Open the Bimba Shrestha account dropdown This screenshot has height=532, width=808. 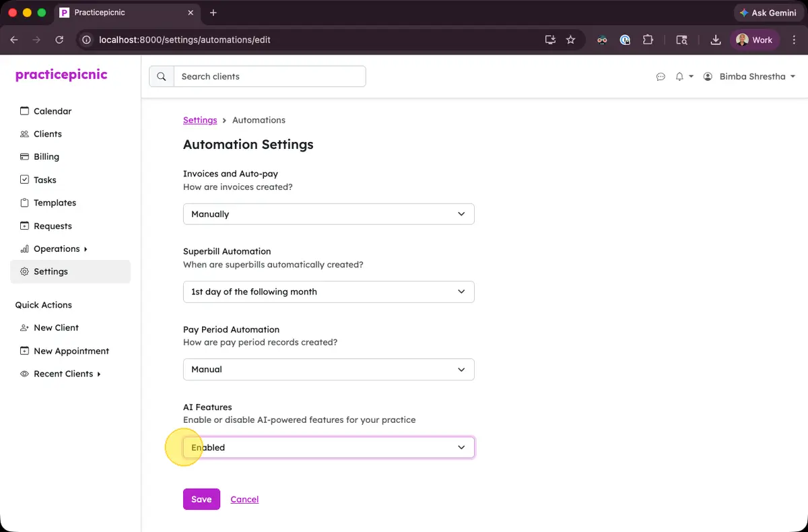point(749,76)
